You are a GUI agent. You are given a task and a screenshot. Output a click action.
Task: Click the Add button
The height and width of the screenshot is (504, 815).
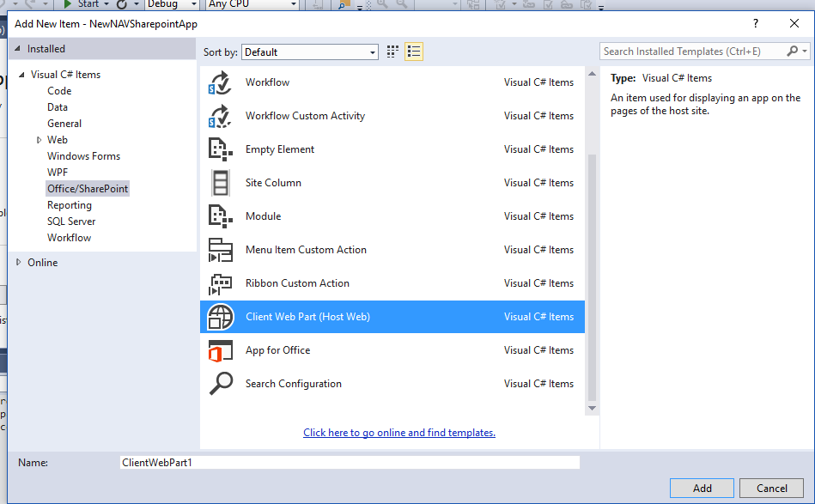coord(702,488)
